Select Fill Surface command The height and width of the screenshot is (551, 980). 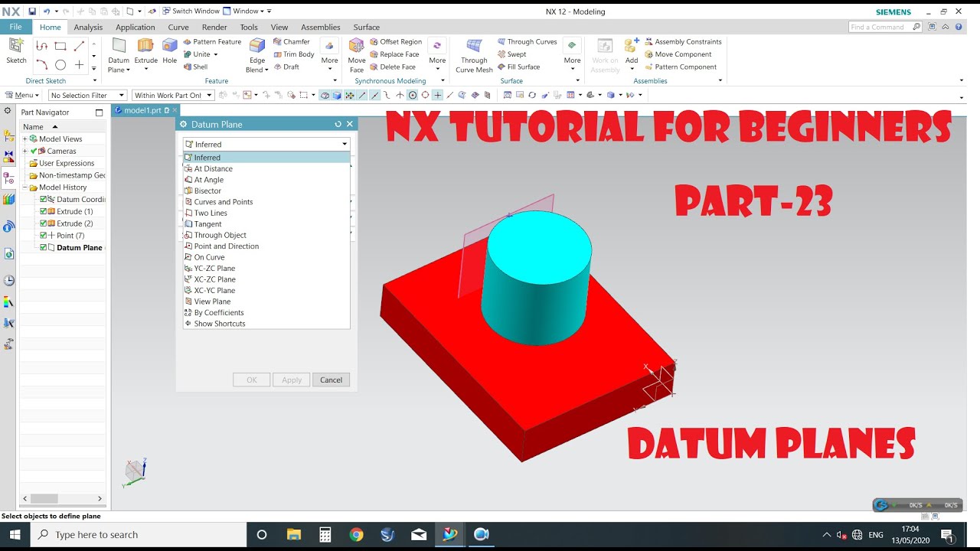tap(518, 67)
